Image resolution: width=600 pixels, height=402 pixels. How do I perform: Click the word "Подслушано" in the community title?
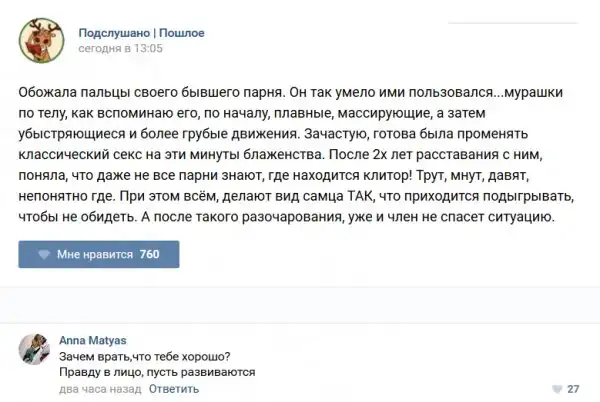[113, 33]
